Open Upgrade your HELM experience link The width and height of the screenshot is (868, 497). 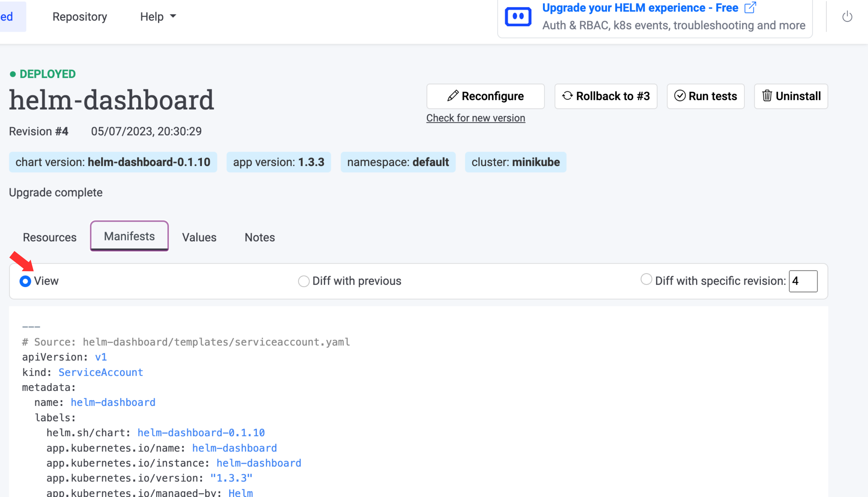640,8
